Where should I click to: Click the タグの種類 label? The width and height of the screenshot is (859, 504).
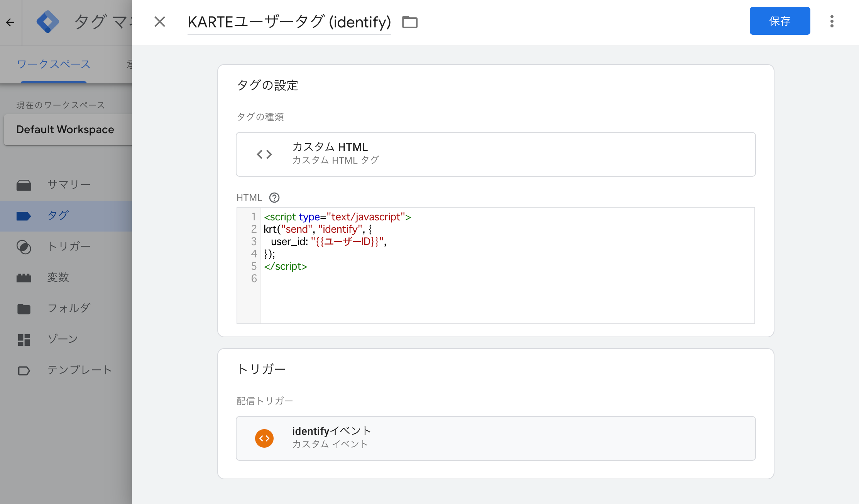[260, 117]
